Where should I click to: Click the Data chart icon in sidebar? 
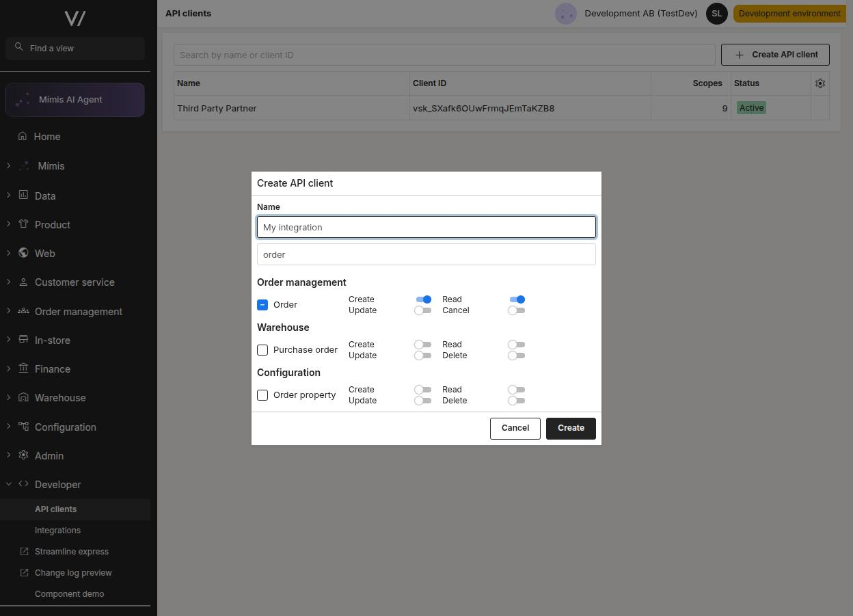pos(23,195)
